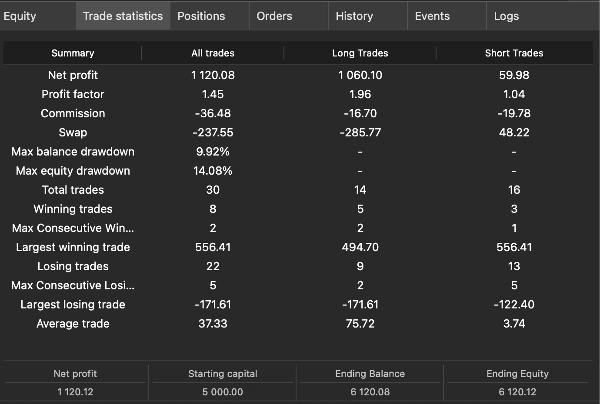Select the Max equity drawdown row label
This screenshot has height=404, width=600.
tap(72, 171)
